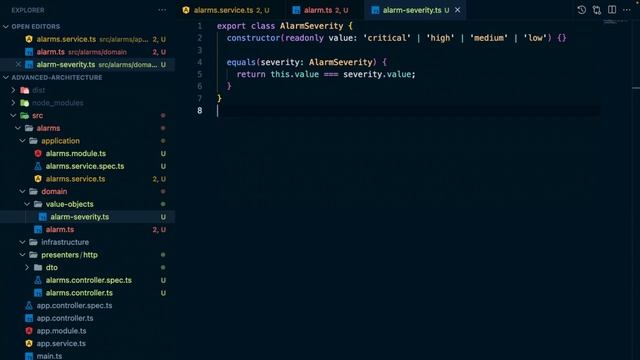Open app.controller.ts file
The width and height of the screenshot is (640, 360).
tap(87, 318)
